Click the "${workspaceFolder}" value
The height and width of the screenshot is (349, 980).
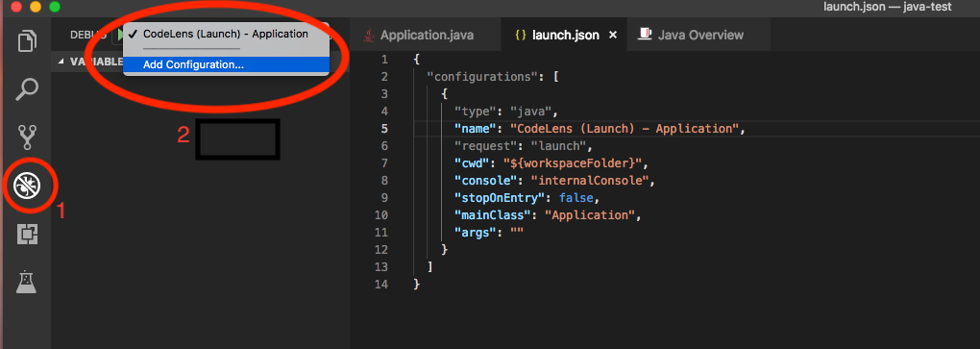point(574,163)
